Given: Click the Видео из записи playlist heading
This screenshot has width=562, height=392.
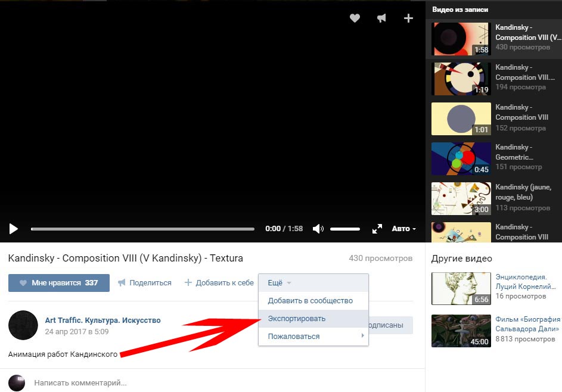Looking at the screenshot, I should (x=460, y=10).
